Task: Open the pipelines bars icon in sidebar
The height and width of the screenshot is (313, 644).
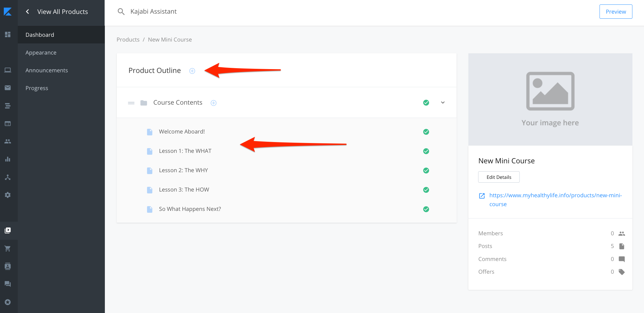Action: [8, 106]
